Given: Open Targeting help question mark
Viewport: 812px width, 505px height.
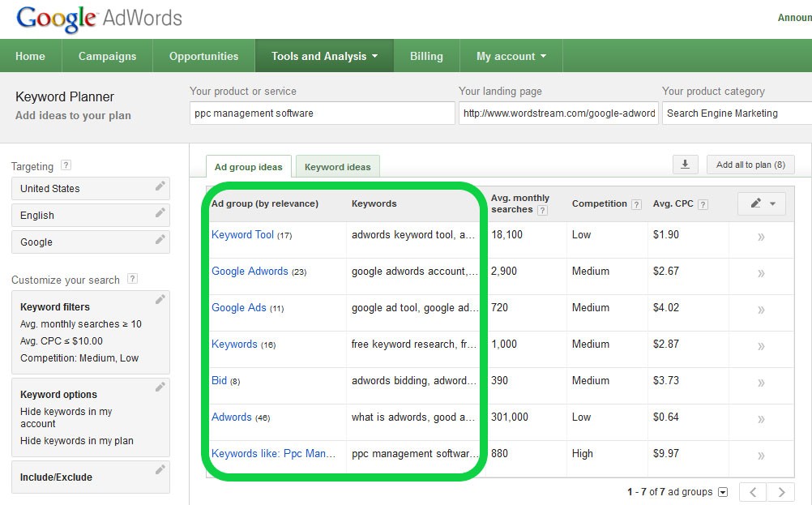Looking at the screenshot, I should point(66,165).
